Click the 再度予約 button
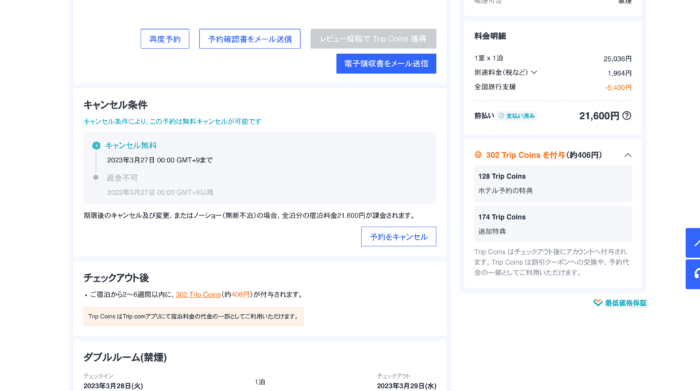 coord(165,39)
